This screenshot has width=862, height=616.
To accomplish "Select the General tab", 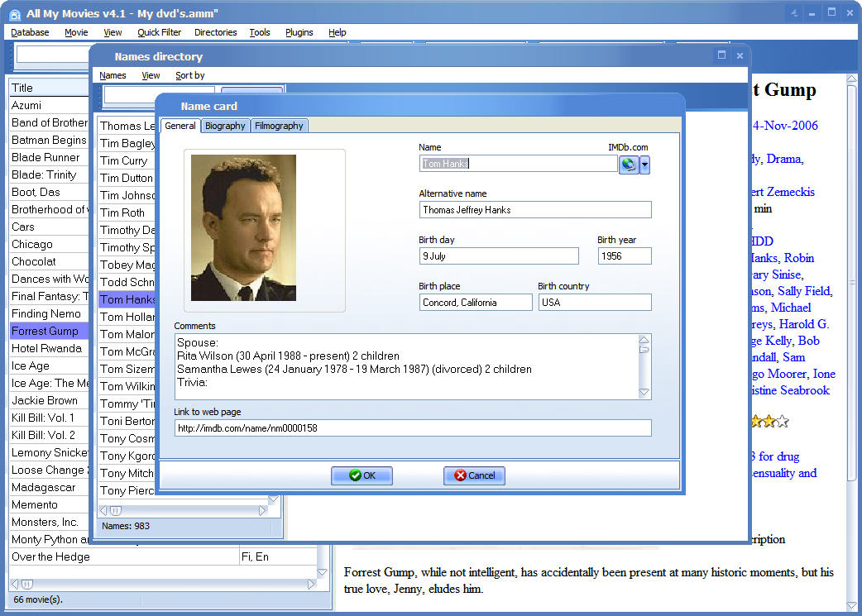I will [x=180, y=126].
